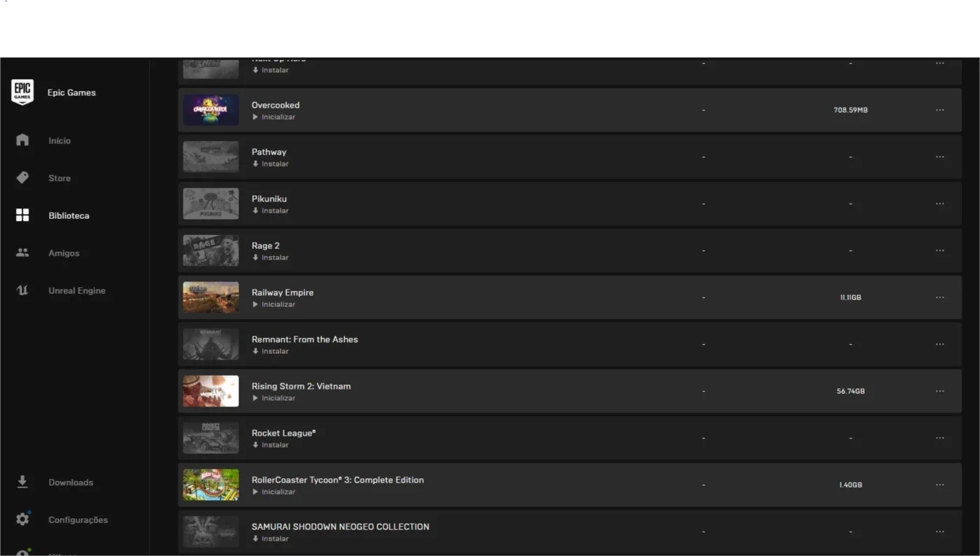Open Rocket League options ellipsis menu
The image size is (980, 556).
click(939, 438)
